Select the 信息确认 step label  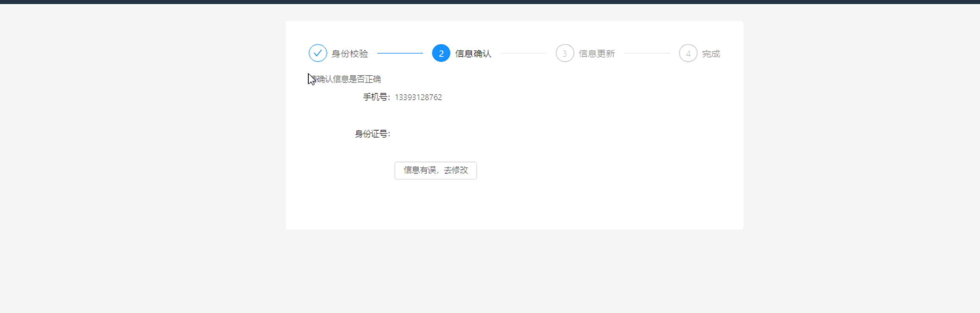click(x=473, y=54)
